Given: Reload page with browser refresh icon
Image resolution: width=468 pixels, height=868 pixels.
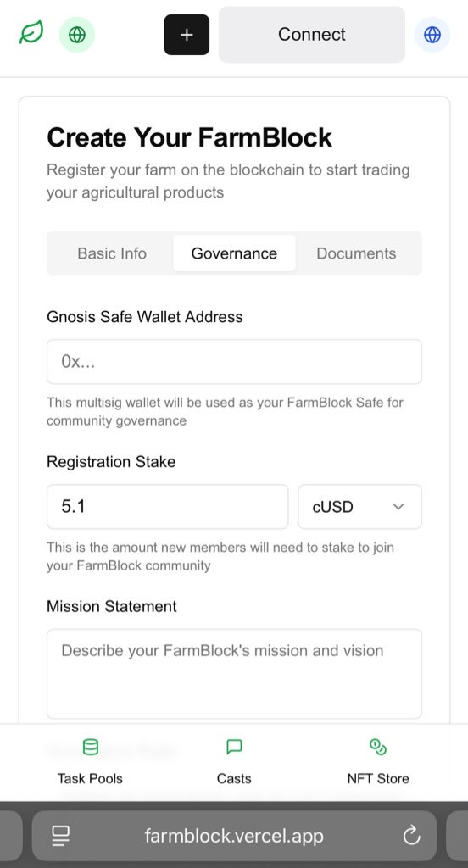Looking at the screenshot, I should click(411, 835).
